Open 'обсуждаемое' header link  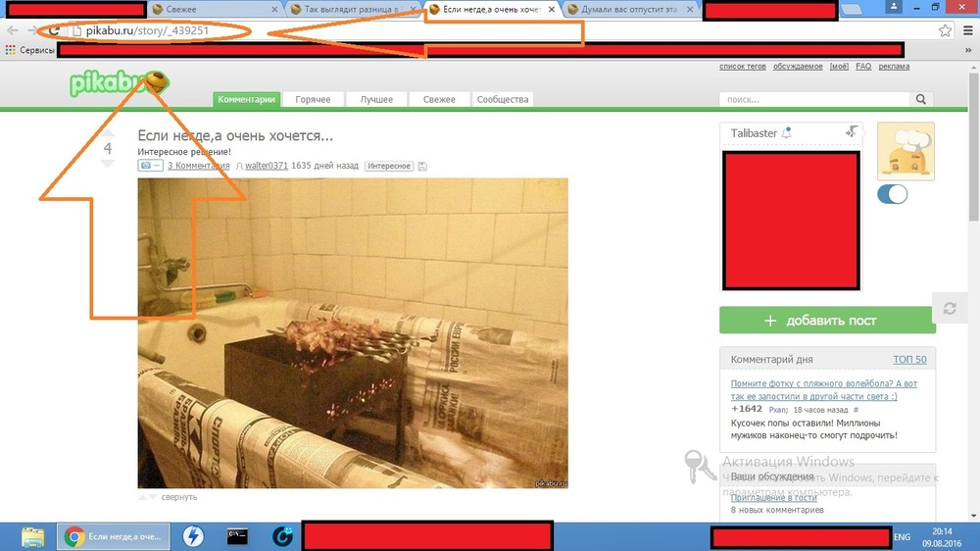point(798,67)
